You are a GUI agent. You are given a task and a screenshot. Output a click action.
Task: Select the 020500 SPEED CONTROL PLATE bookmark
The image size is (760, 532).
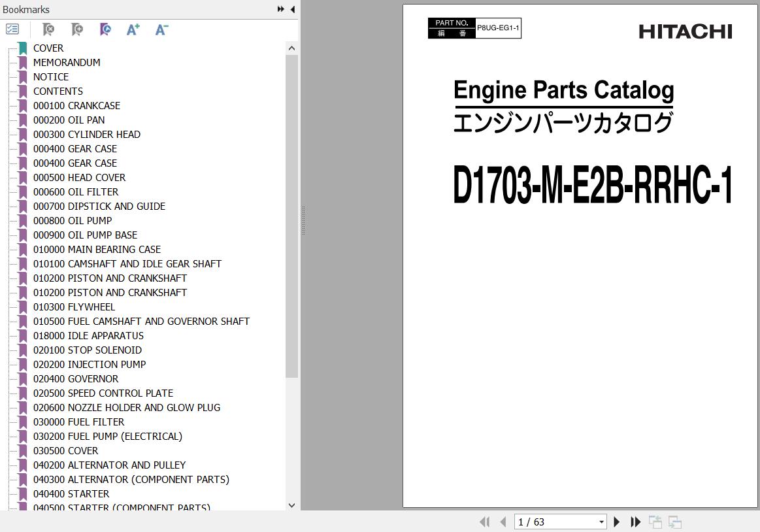pos(103,393)
